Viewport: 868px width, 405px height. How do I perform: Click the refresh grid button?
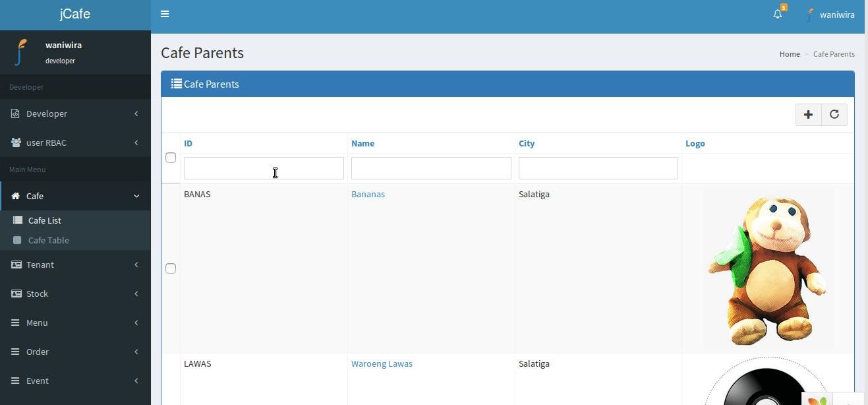click(x=834, y=115)
